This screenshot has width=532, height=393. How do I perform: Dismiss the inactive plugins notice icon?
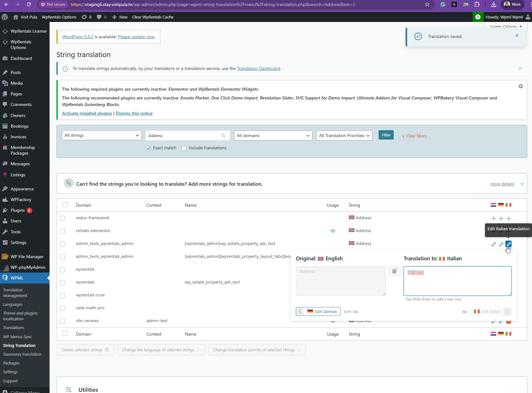pos(521,86)
